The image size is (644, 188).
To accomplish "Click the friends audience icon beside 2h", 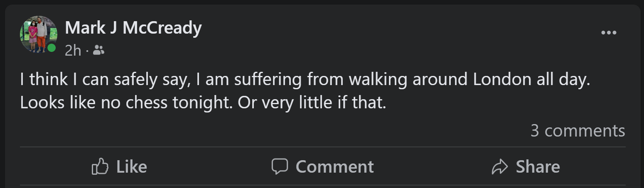I will coord(98,51).
